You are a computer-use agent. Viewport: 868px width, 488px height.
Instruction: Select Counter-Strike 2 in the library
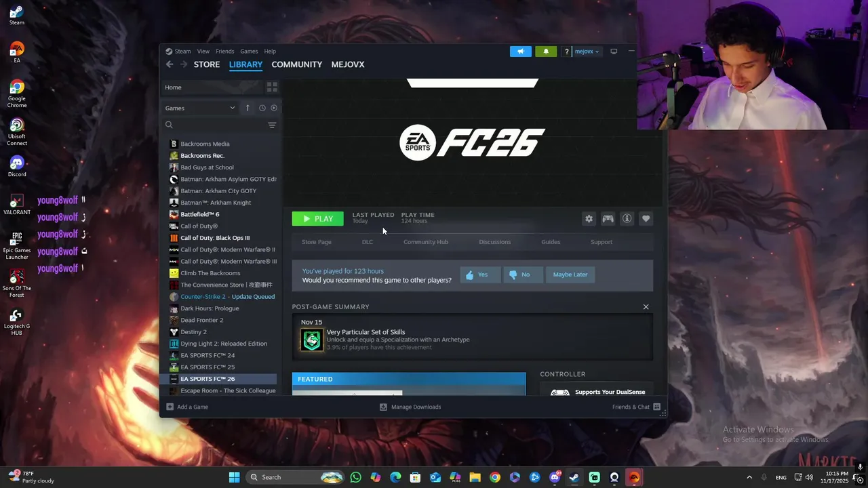click(x=219, y=297)
